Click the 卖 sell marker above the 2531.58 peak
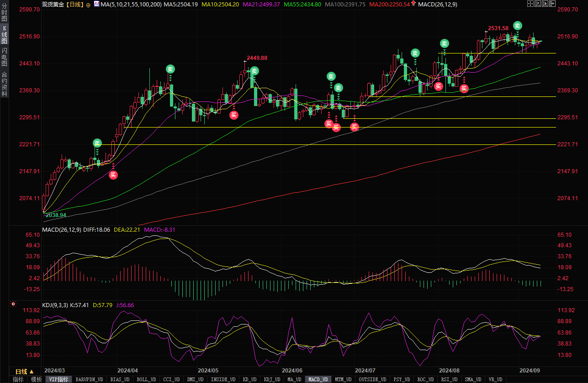 517,26
